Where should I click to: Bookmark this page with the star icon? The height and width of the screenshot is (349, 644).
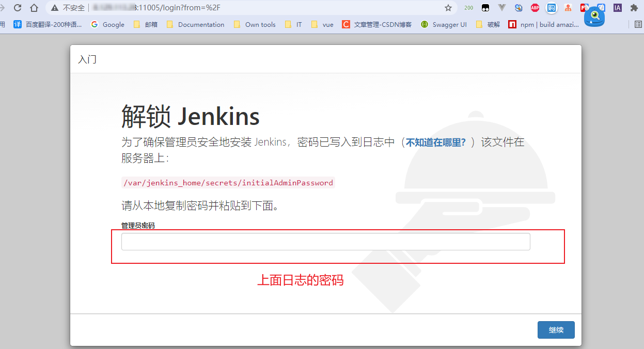pos(448,8)
